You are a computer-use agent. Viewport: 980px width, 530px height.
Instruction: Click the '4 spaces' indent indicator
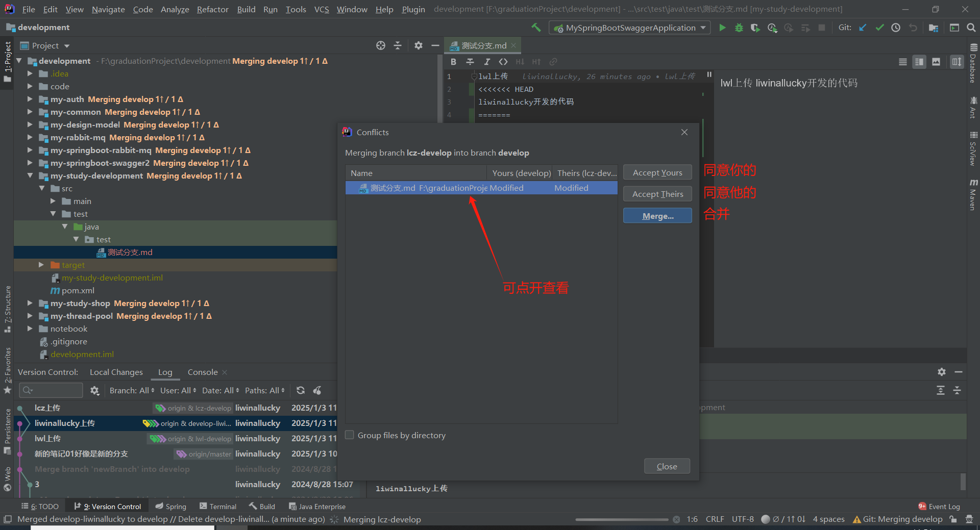[x=828, y=519]
